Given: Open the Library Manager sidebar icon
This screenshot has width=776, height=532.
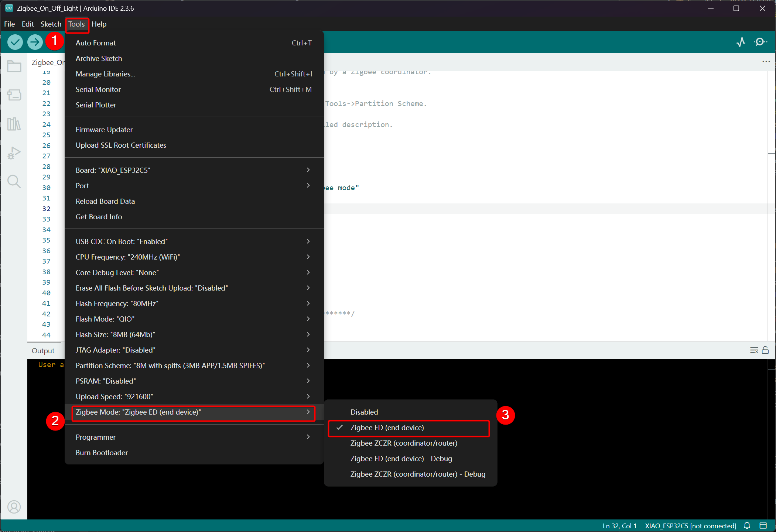Looking at the screenshot, I should (x=14, y=124).
